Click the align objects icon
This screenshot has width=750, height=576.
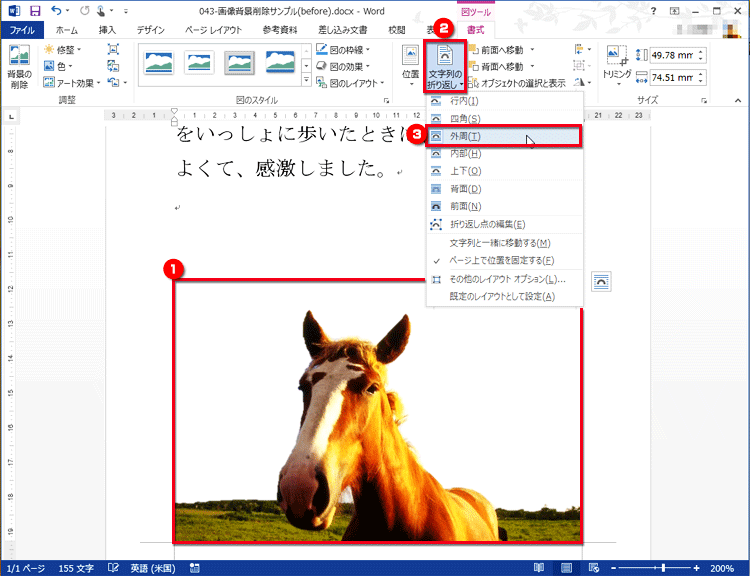coord(583,49)
